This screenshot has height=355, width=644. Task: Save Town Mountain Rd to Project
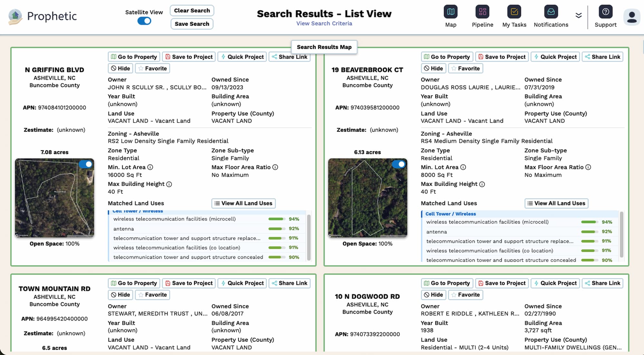click(189, 283)
